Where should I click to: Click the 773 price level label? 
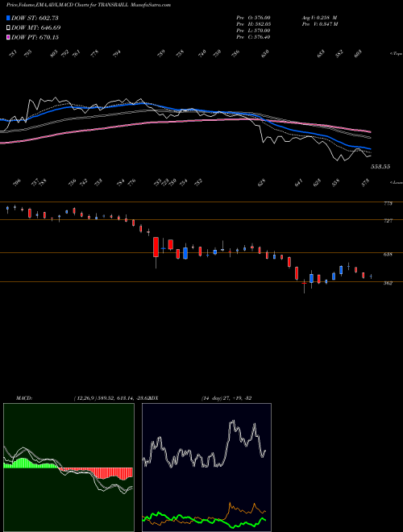pos(388,204)
